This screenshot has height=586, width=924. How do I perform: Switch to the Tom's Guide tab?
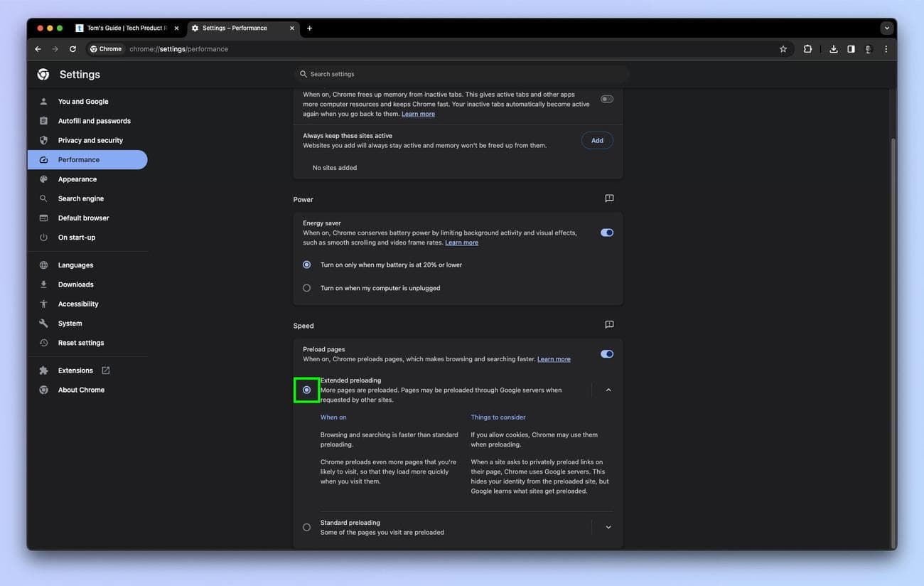pos(124,28)
